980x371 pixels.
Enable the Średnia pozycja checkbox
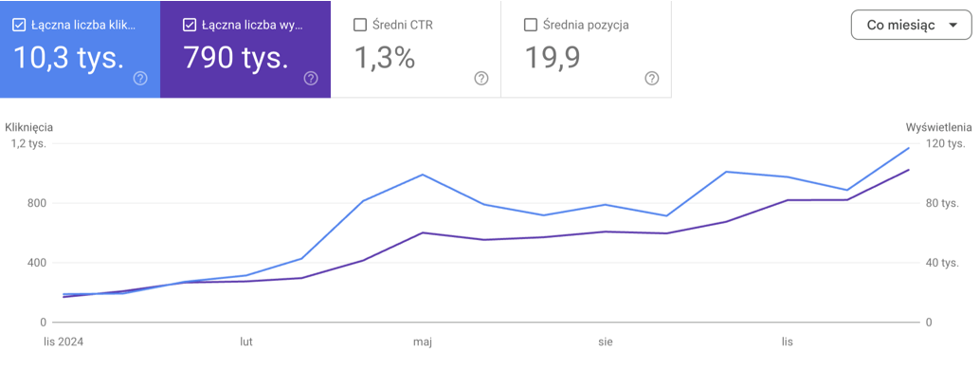(530, 25)
